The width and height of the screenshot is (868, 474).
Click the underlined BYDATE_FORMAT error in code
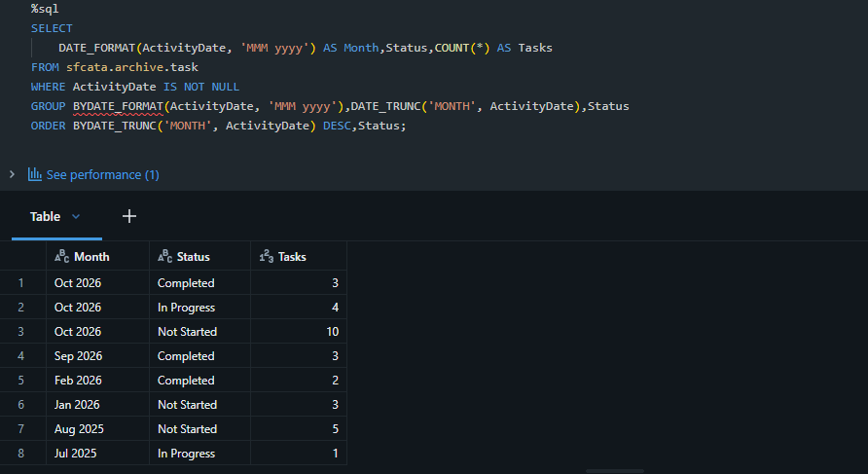(118, 106)
